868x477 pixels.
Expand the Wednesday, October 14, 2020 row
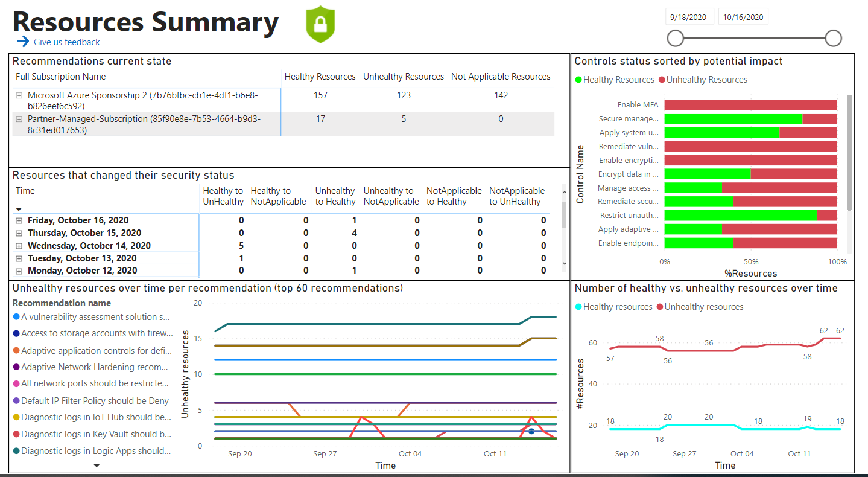pyautogui.click(x=19, y=246)
